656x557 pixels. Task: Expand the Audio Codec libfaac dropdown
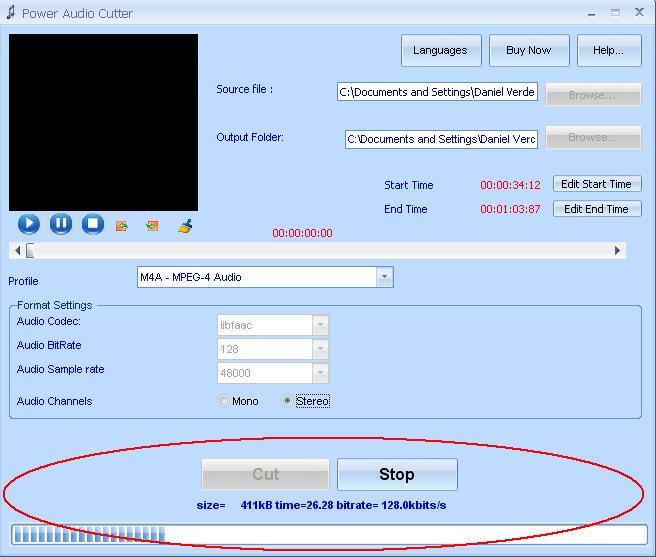pos(320,325)
